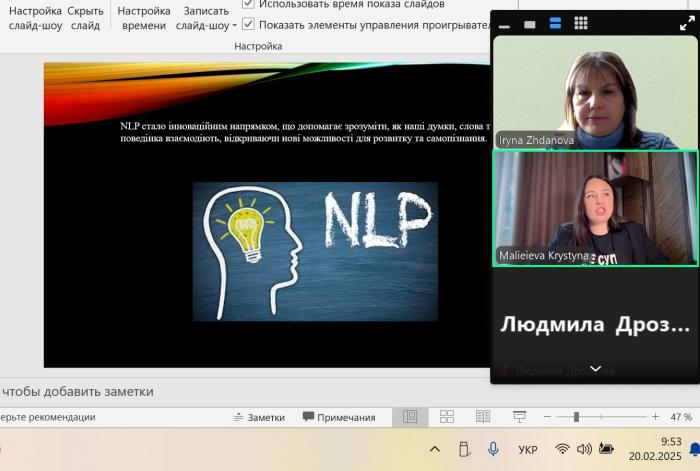Toggle show playback controls checkbox
The image size is (700, 471).
(249, 24)
